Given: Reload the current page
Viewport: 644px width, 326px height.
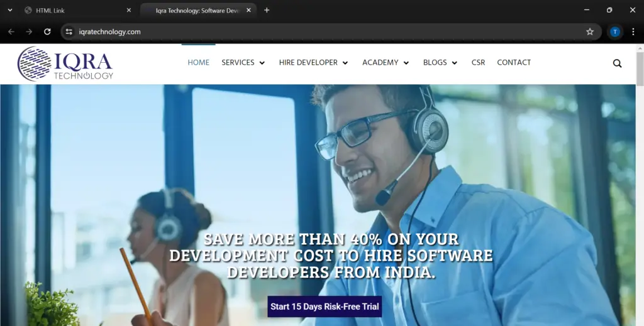Looking at the screenshot, I should pyautogui.click(x=47, y=31).
